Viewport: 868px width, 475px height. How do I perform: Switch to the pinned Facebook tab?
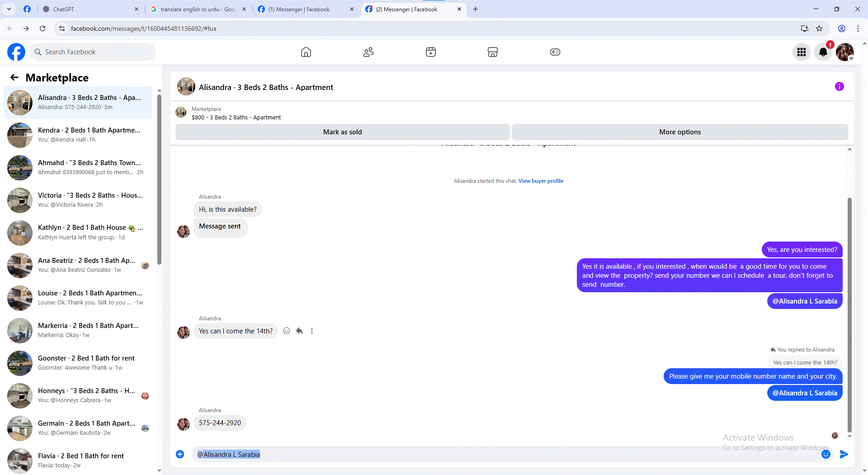coord(27,9)
